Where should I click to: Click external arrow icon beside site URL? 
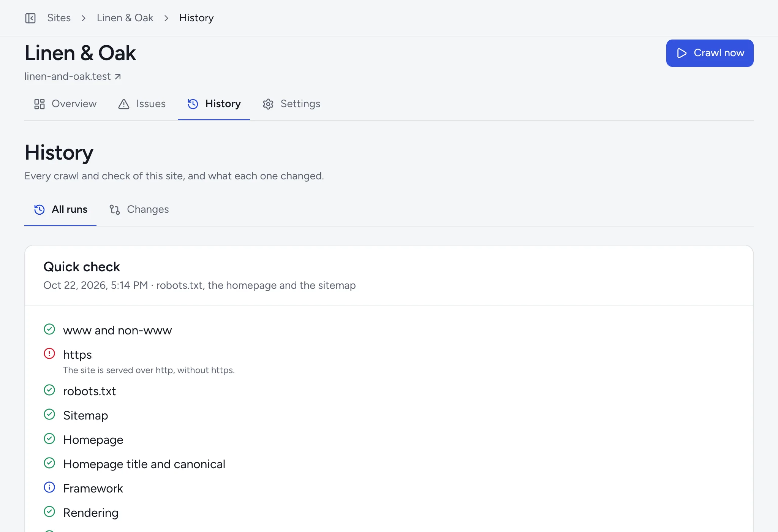pyautogui.click(x=118, y=77)
